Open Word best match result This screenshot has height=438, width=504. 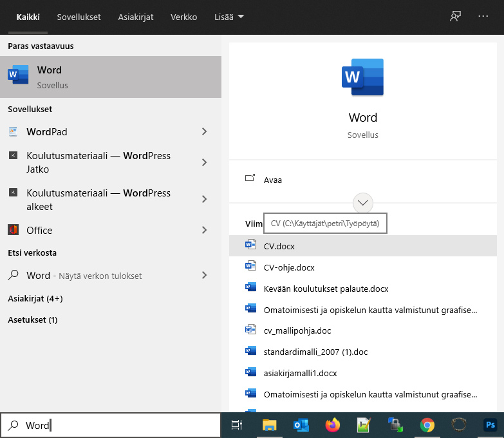click(111, 77)
